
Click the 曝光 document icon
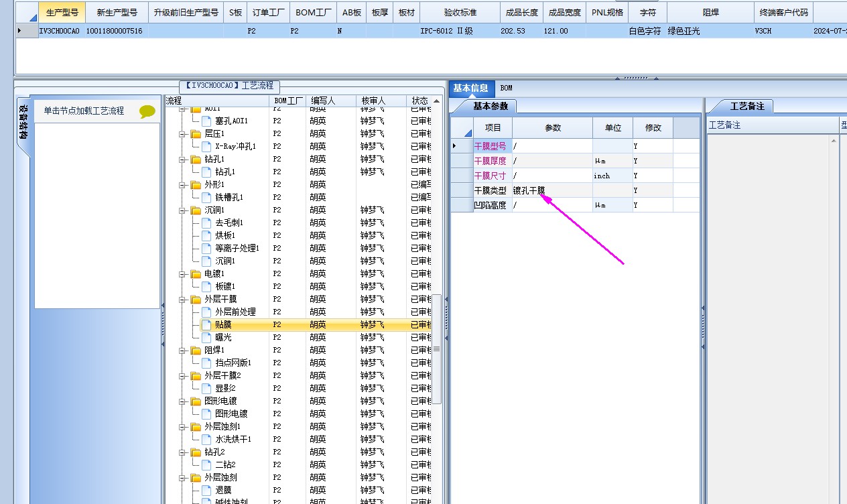pos(206,337)
